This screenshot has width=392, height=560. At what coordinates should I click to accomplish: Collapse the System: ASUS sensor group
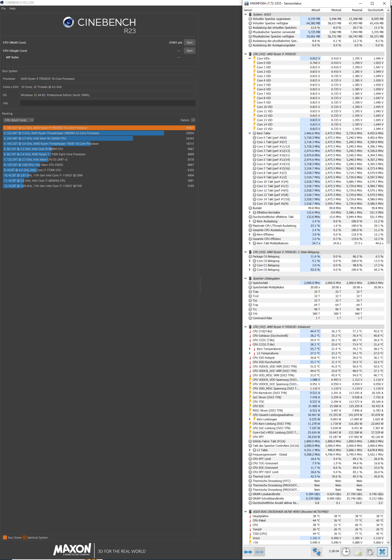[x=245, y=15]
